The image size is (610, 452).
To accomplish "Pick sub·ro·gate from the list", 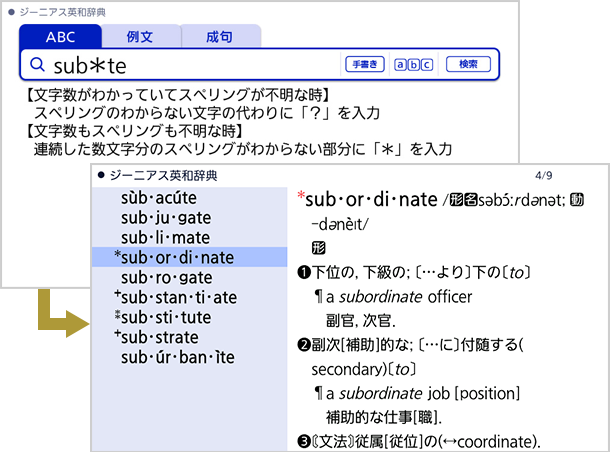I will pos(166,277).
